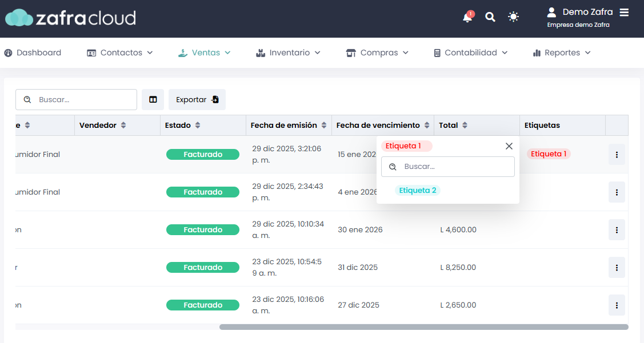Expand the Contactos chevron
The width and height of the screenshot is (644, 343).
150,53
